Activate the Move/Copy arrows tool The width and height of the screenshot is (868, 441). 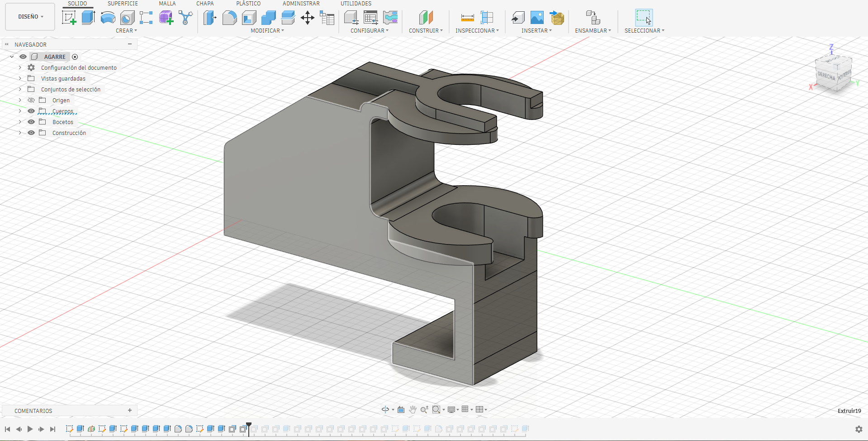tap(308, 18)
